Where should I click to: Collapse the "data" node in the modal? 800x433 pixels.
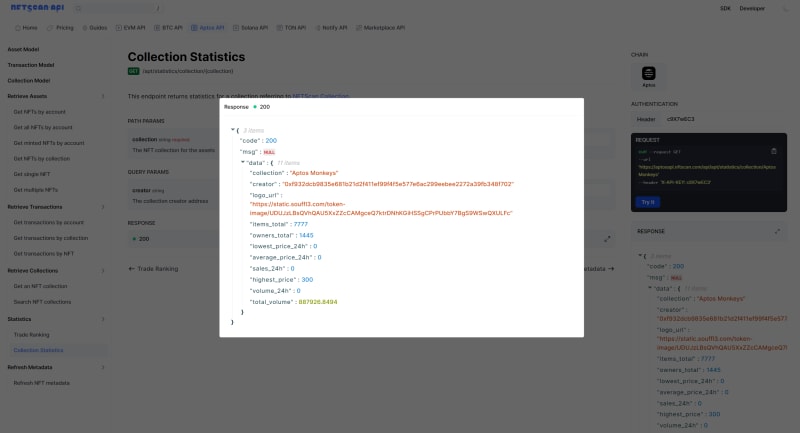click(x=243, y=162)
